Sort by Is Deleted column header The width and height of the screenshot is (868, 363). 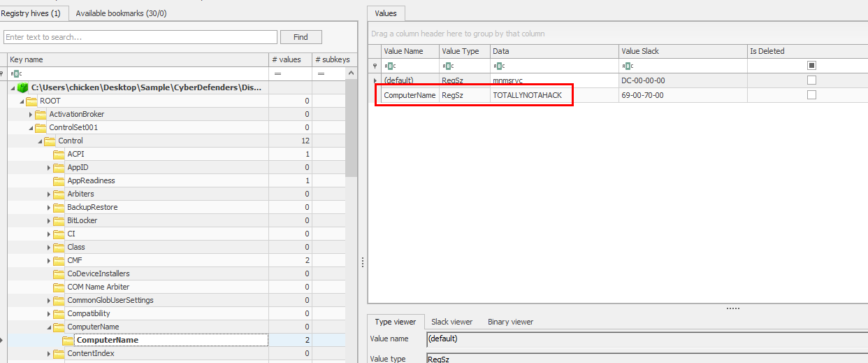tap(807, 51)
